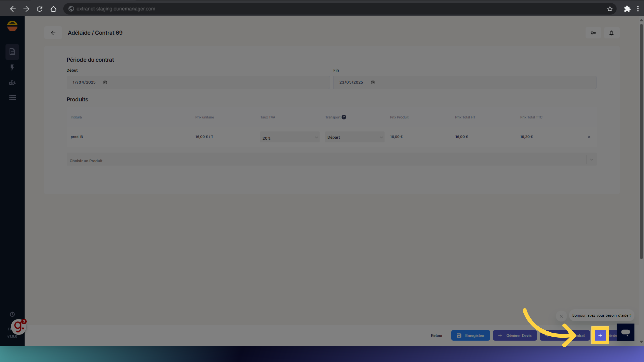Click the highlighted plus button
Screen dimensions: 644x362
pos(600,335)
